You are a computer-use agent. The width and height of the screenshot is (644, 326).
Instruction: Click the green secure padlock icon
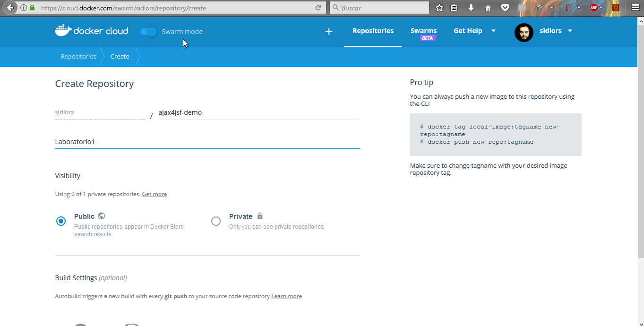pos(32,8)
